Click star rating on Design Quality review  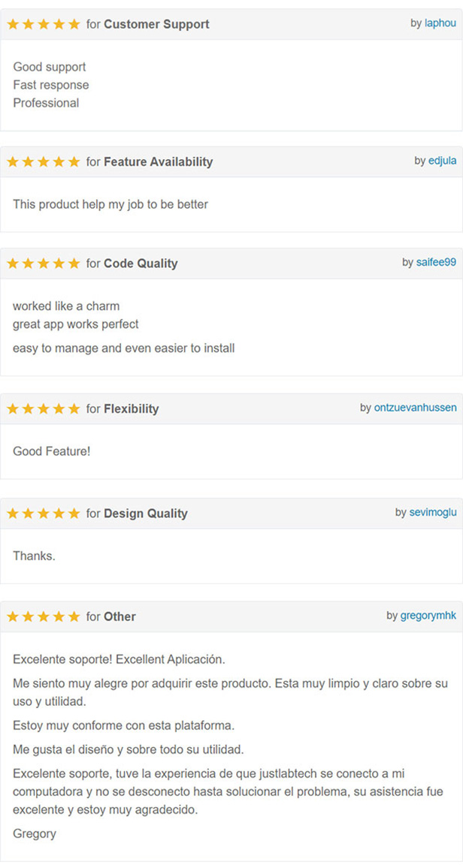tap(43, 513)
